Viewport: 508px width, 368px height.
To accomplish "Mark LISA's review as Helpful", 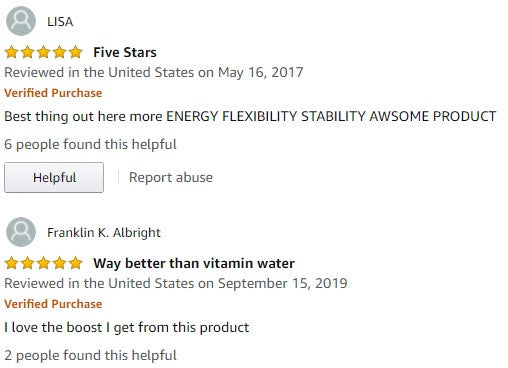I will 54,177.
